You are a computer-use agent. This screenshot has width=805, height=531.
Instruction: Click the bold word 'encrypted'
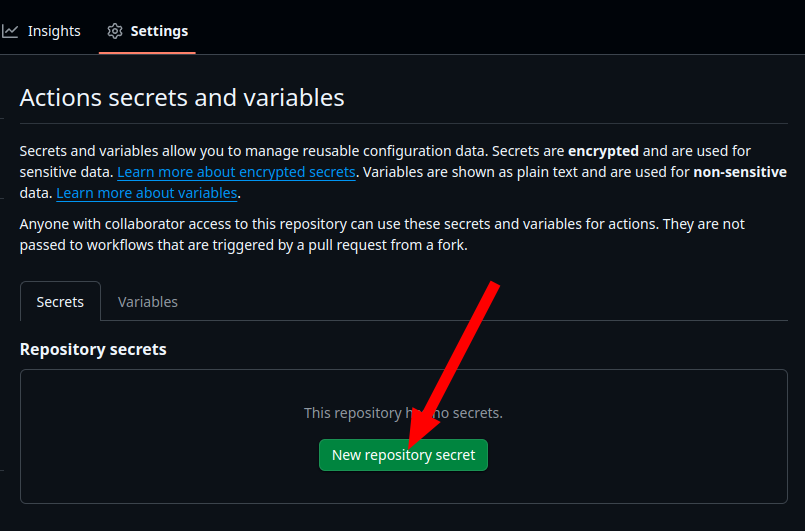[603, 151]
